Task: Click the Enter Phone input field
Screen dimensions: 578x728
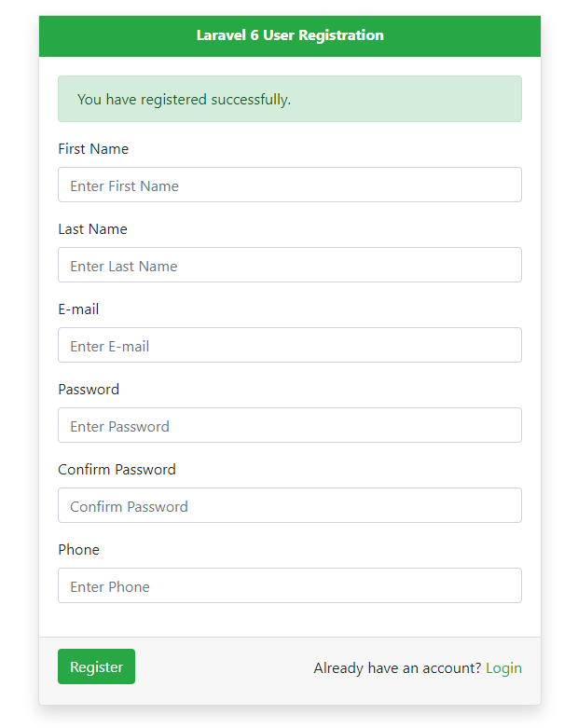Action: [290, 585]
